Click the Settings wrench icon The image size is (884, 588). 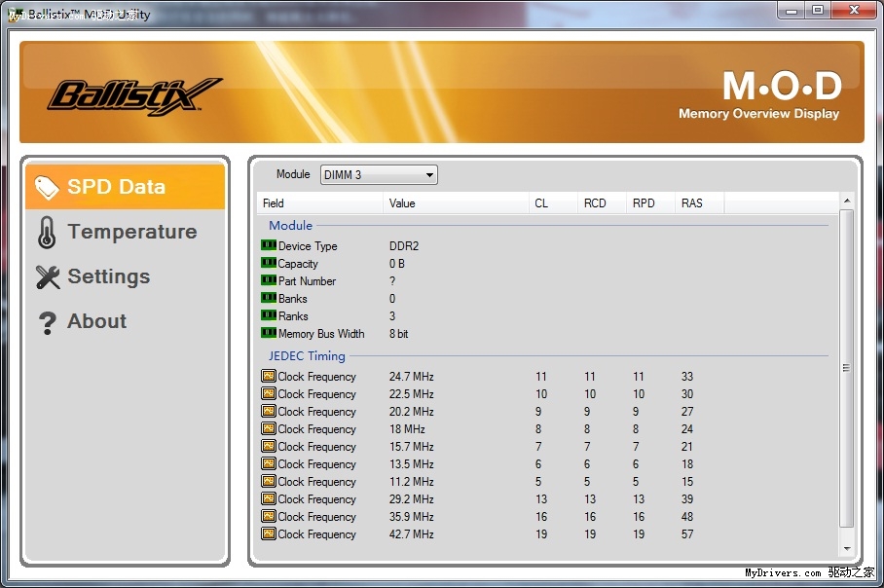[48, 277]
